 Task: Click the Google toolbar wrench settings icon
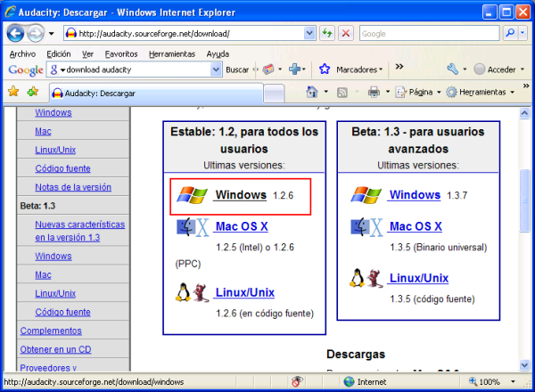(452, 69)
